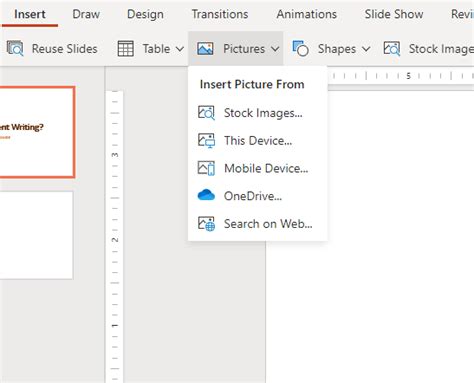This screenshot has height=383, width=474.
Task: Switch to the Design tab
Action: tap(145, 14)
